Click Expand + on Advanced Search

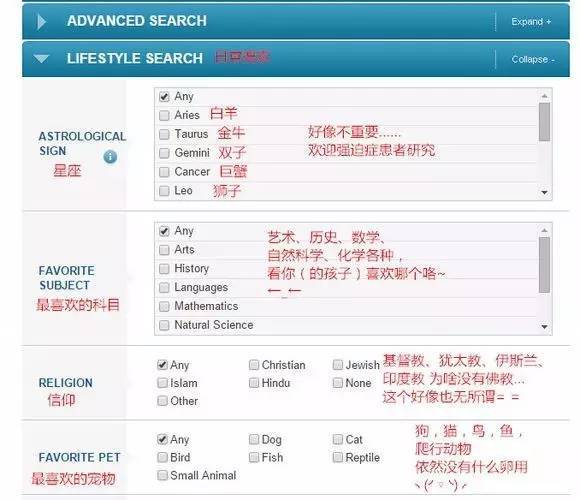point(531,22)
